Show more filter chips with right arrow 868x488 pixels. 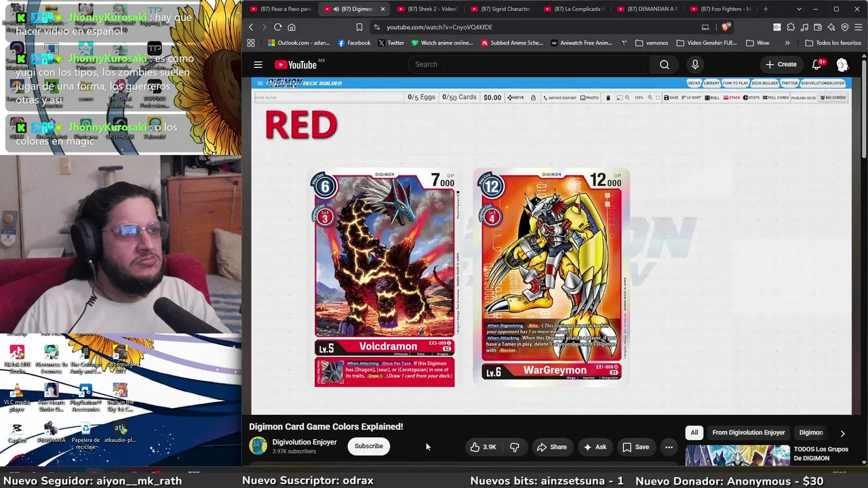[x=843, y=433]
